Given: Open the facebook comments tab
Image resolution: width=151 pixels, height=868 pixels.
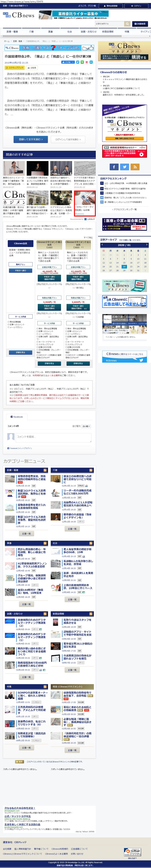Looking at the screenshot, I should [x=17, y=417].
